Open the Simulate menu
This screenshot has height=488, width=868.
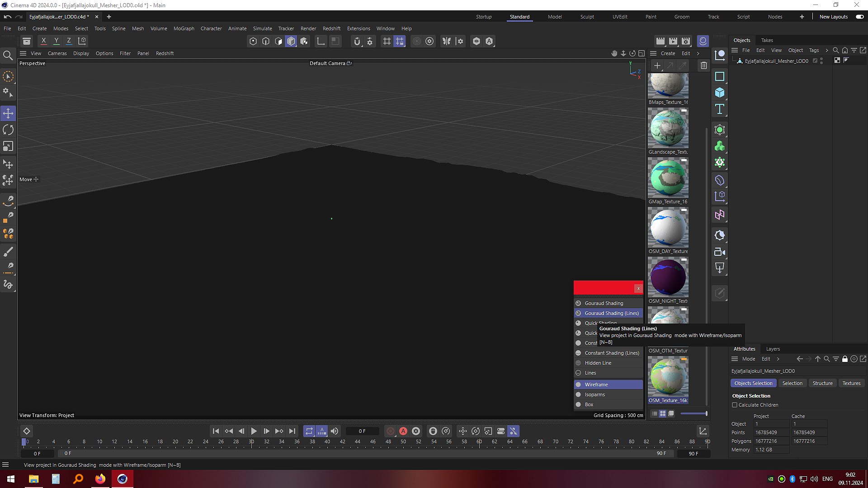pos(262,28)
